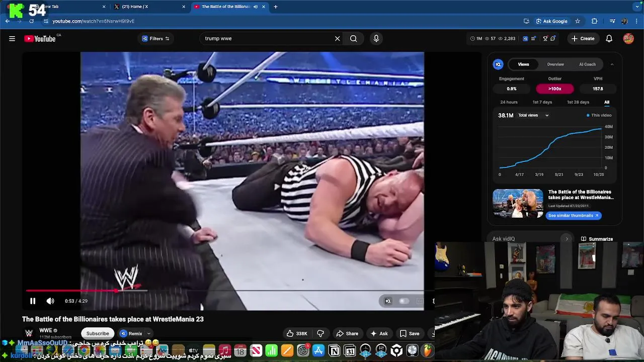Collapse the vidIQ stats panel chevron
The height and width of the screenshot is (362, 644).
(612, 64)
